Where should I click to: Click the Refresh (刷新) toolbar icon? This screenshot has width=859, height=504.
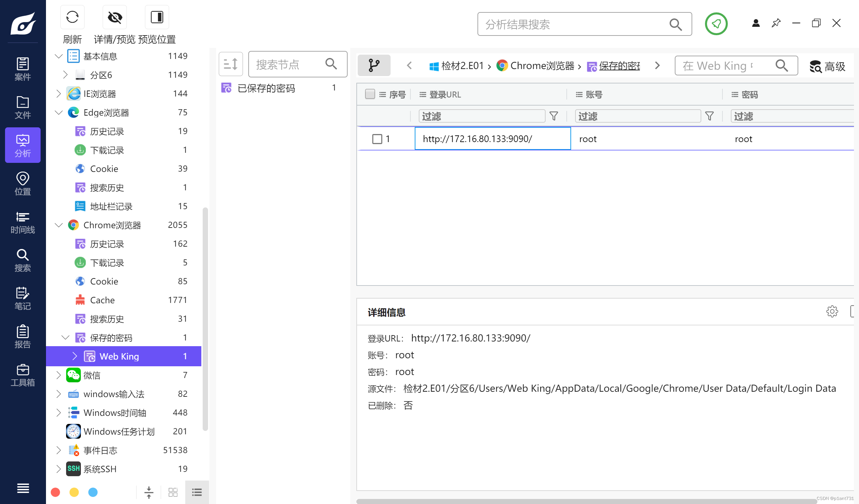[x=72, y=17]
